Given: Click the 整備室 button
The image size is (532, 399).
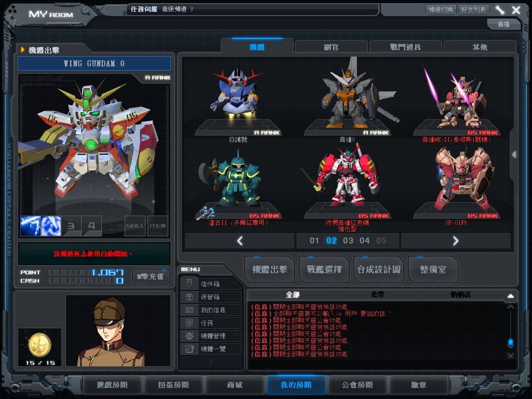Looking at the screenshot, I should (x=433, y=270).
